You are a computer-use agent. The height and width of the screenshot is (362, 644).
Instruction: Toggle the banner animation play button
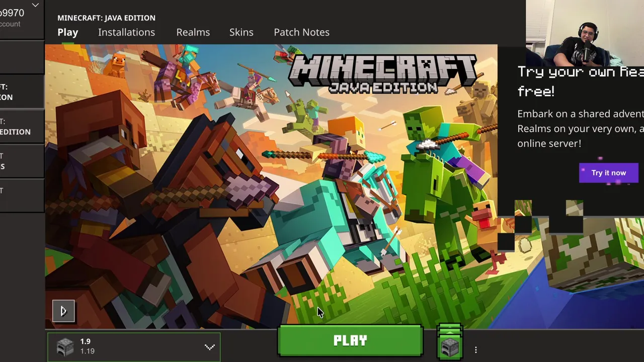[x=63, y=311]
